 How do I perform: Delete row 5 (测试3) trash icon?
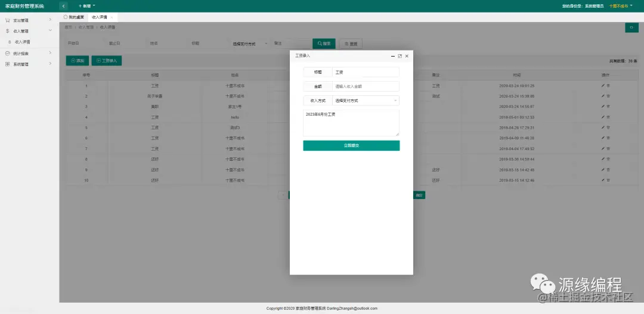(x=608, y=128)
